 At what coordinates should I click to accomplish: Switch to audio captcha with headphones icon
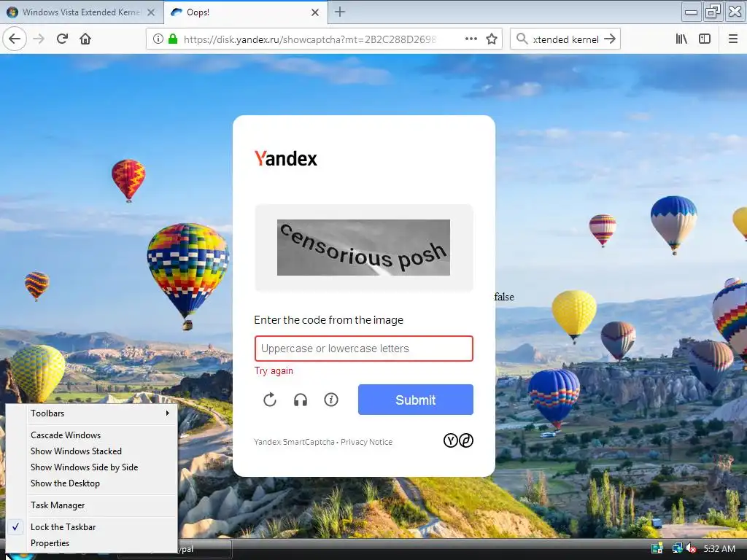(x=301, y=400)
